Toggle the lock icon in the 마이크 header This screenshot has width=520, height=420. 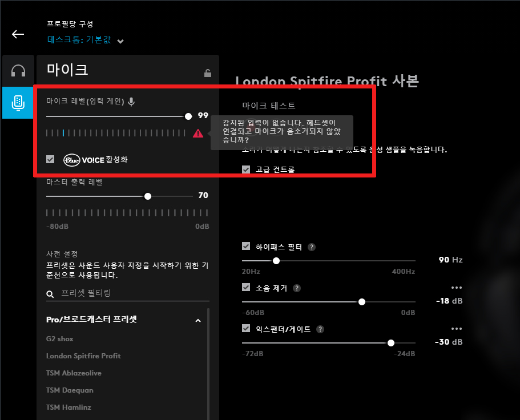click(x=208, y=73)
